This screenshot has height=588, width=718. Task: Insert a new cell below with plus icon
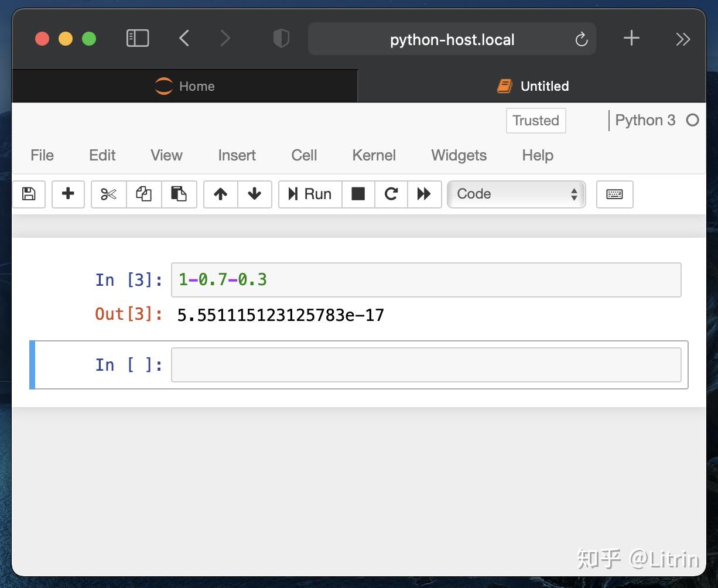tap(68, 194)
